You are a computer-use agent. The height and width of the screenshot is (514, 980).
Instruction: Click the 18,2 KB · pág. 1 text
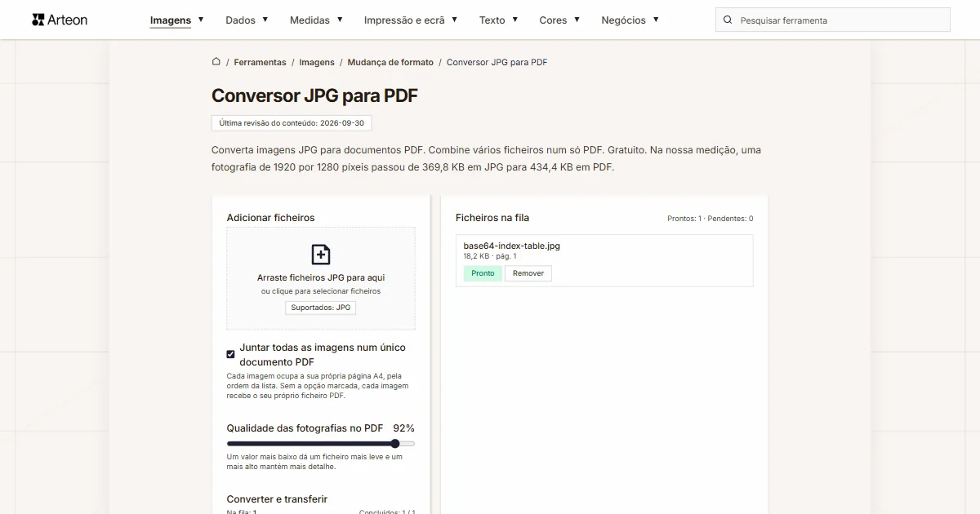point(490,256)
